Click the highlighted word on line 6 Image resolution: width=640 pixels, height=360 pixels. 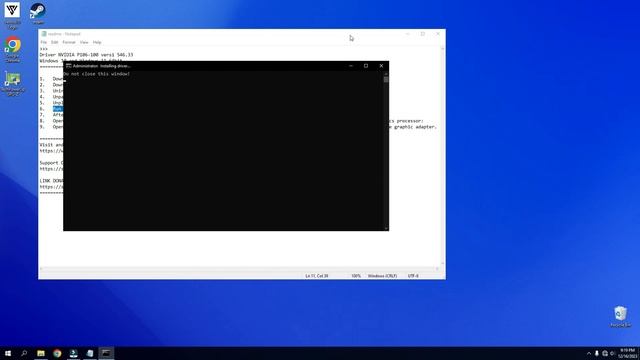pyautogui.click(x=58, y=109)
